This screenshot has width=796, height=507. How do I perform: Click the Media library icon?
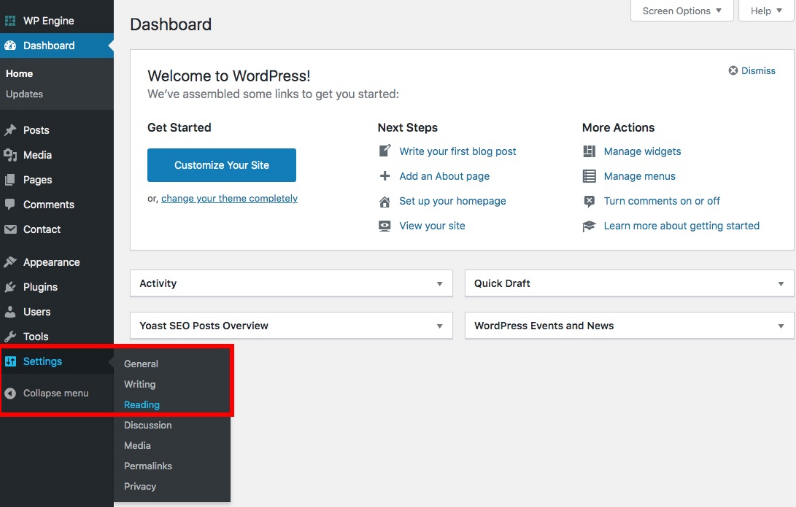click(x=10, y=155)
